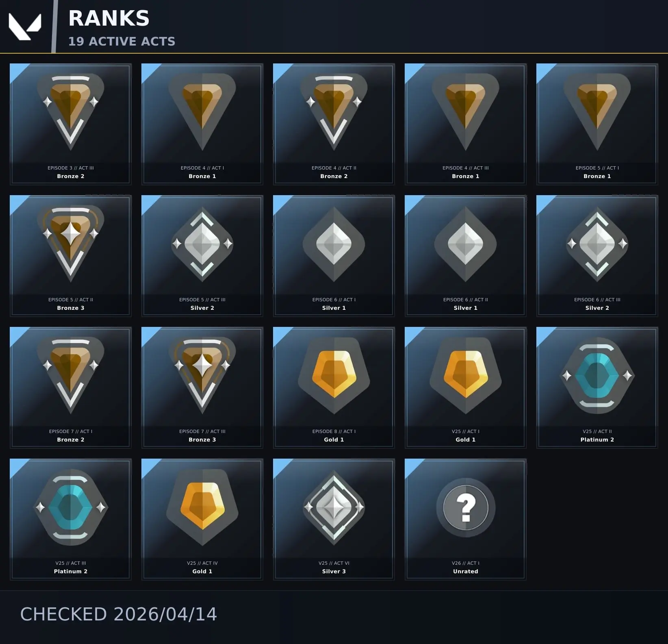The height and width of the screenshot is (644, 668).
Task: Select Episode 7 Act I Bronze 2 card
Action: click(71, 387)
